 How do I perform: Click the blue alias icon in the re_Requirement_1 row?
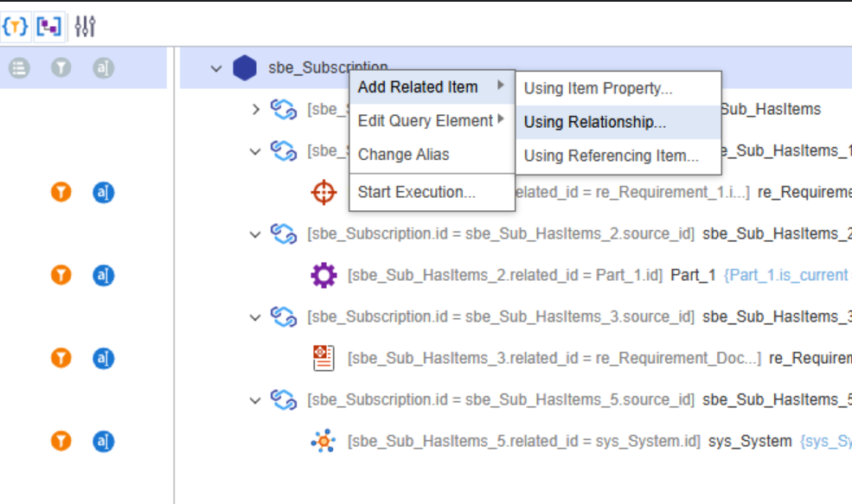[103, 193]
